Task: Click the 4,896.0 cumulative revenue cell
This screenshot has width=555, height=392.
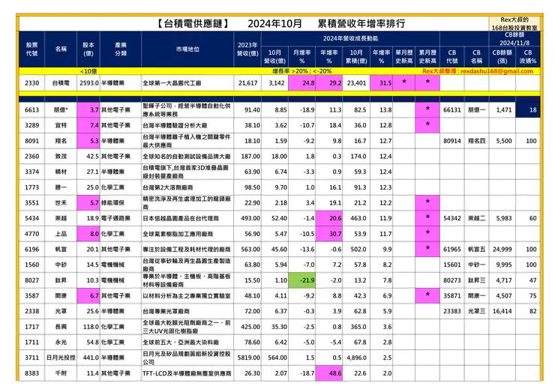Action: pos(356,358)
